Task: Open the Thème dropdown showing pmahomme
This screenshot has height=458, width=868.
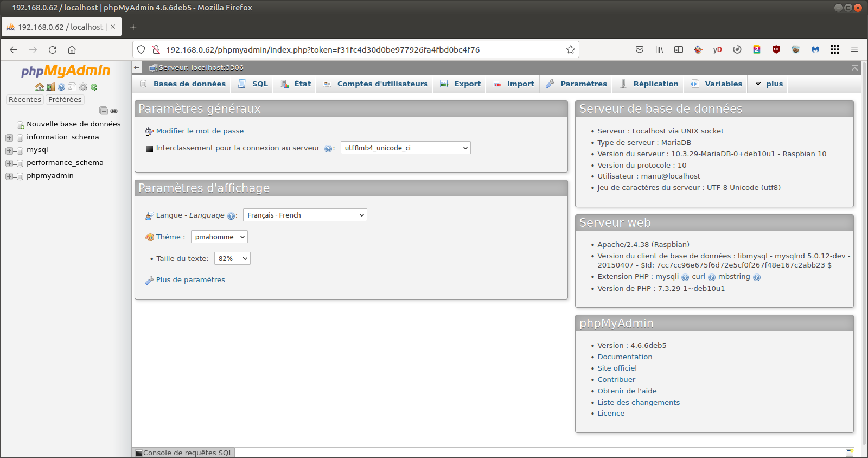Action: (219, 237)
